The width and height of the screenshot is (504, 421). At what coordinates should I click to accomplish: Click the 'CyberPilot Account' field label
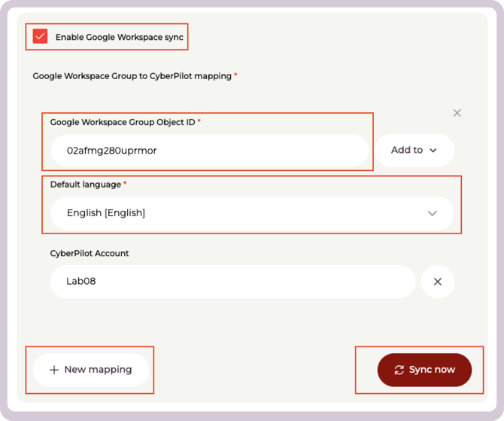click(90, 254)
